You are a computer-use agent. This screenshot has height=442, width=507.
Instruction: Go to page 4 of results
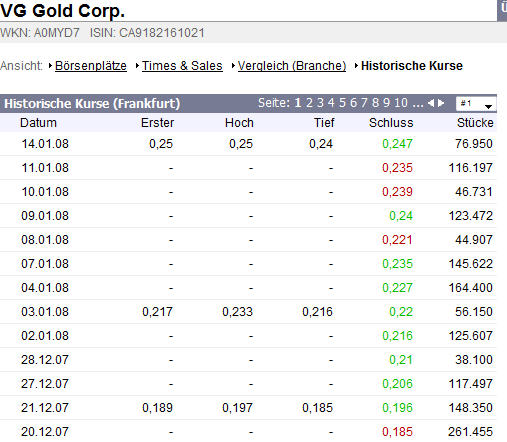(x=331, y=103)
